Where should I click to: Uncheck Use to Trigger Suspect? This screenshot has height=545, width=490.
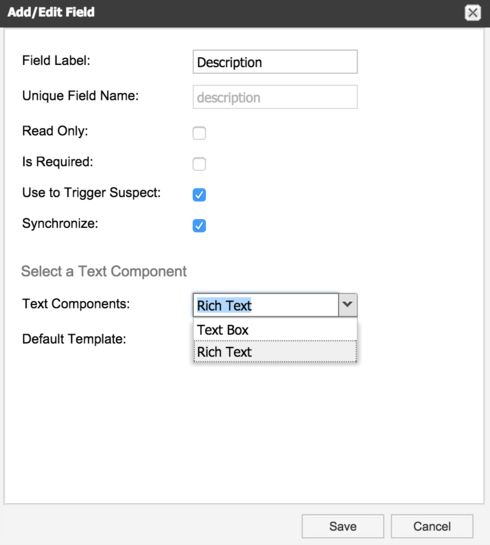(x=199, y=195)
